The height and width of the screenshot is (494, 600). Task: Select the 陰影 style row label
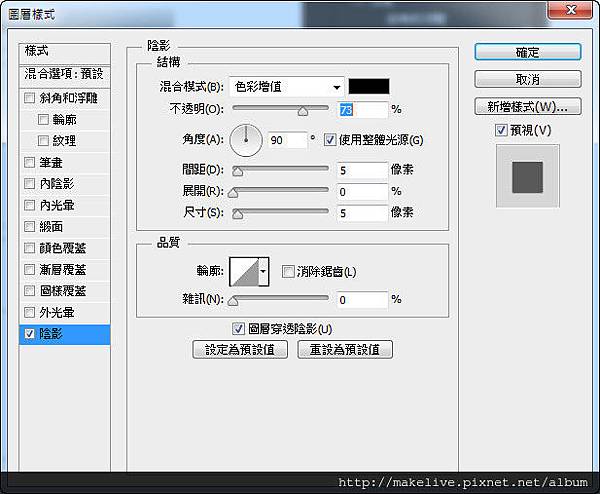pos(51,334)
